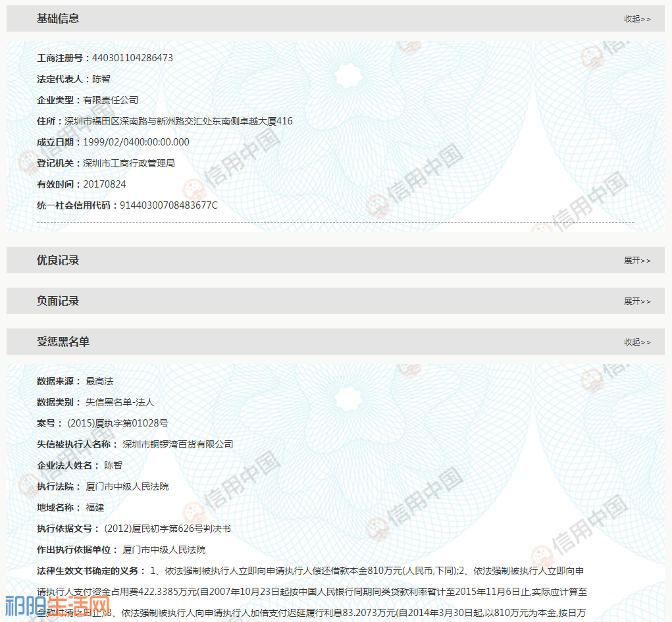Image resolution: width=672 pixels, height=622 pixels.
Task: Click the '失信被执行人名称' label
Action: click(74, 444)
